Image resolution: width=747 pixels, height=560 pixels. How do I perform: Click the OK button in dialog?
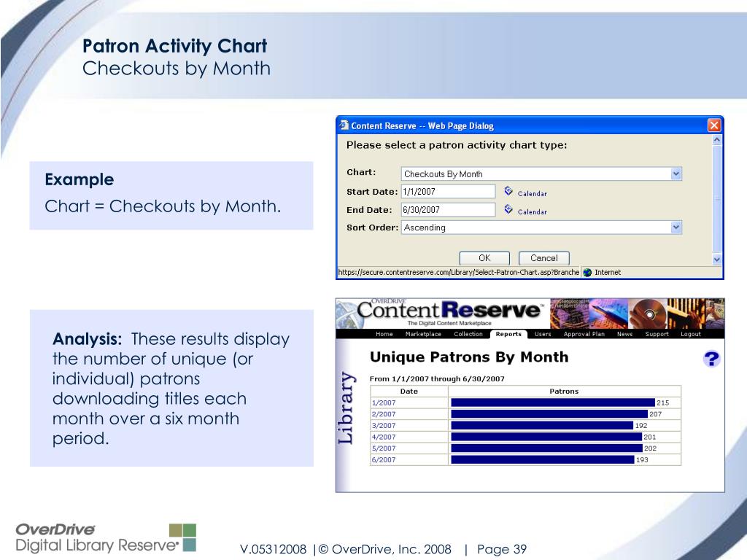[484, 258]
